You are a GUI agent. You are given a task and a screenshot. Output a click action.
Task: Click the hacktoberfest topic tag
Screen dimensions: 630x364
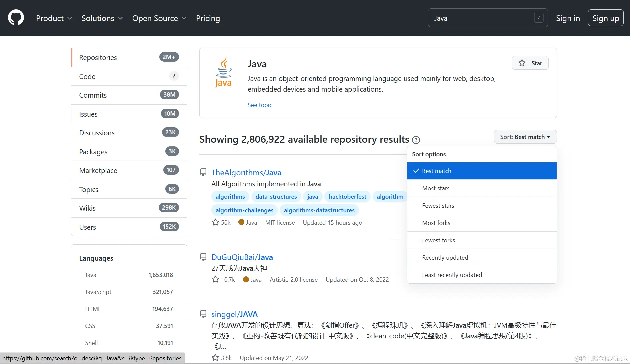tap(347, 197)
